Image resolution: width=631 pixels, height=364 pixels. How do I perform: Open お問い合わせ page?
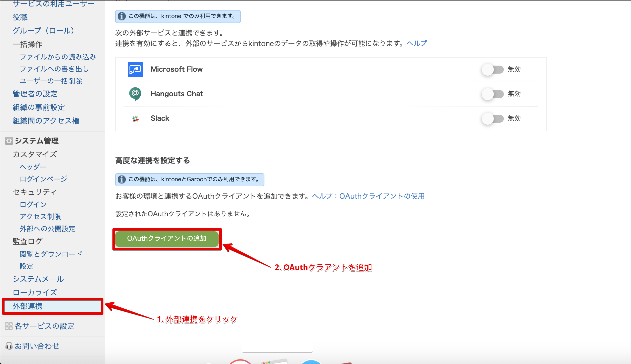pos(37,346)
